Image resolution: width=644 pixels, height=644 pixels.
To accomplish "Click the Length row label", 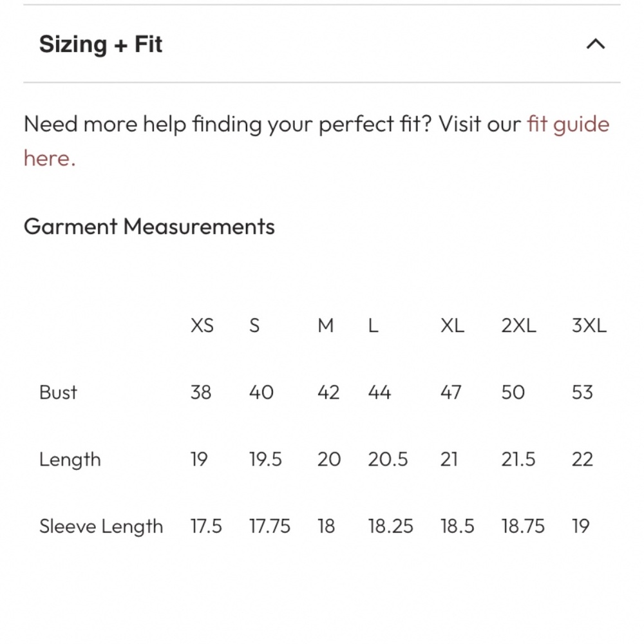I will pyautogui.click(x=70, y=460).
